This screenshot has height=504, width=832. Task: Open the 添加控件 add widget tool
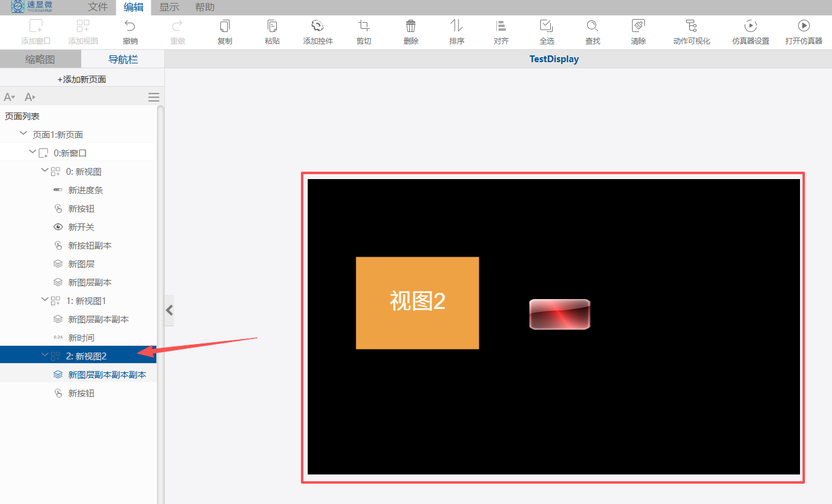click(x=318, y=26)
